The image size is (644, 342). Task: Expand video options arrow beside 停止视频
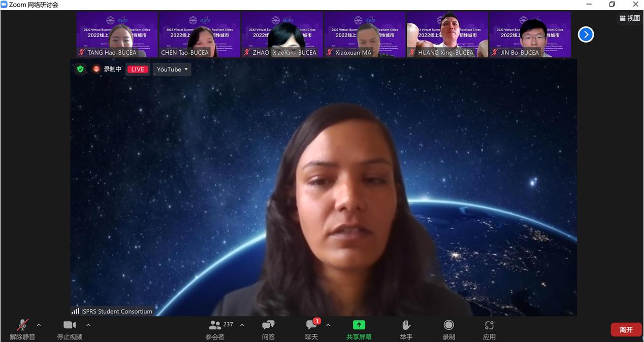(88, 325)
